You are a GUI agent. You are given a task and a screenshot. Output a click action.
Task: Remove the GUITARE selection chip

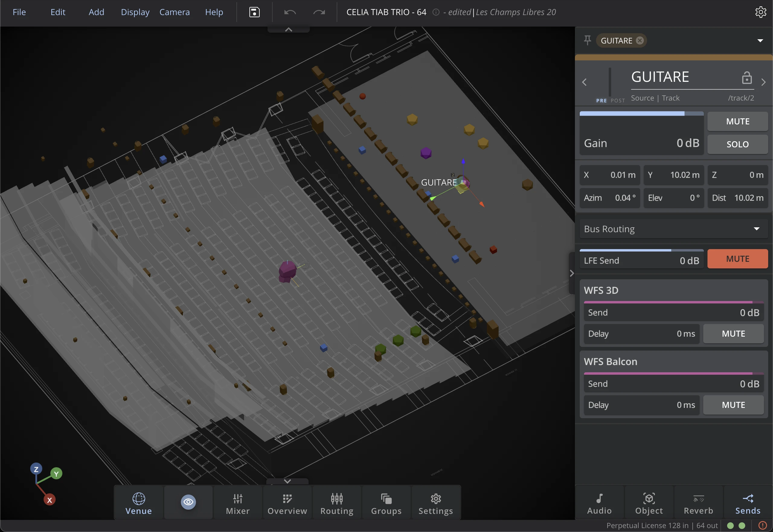(640, 41)
